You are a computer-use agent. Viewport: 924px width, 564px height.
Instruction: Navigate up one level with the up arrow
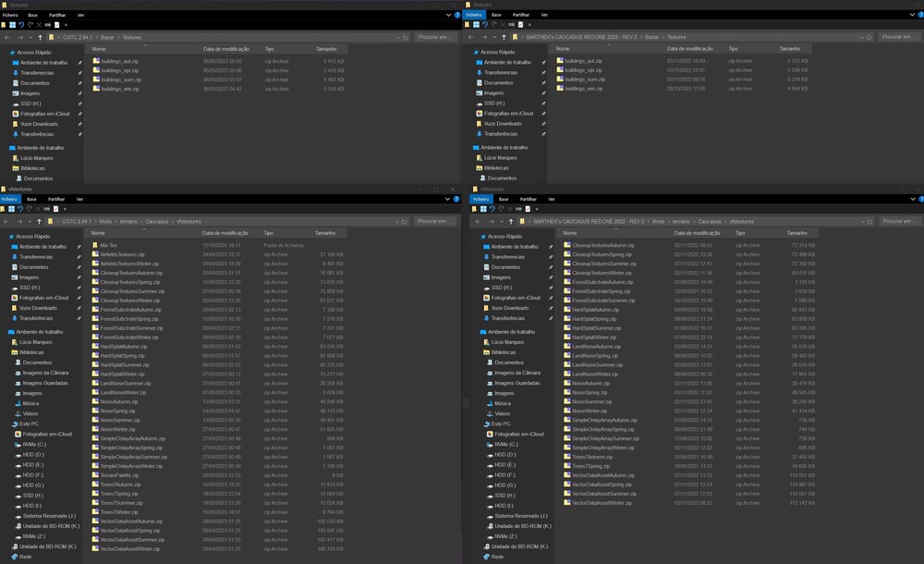[40, 37]
